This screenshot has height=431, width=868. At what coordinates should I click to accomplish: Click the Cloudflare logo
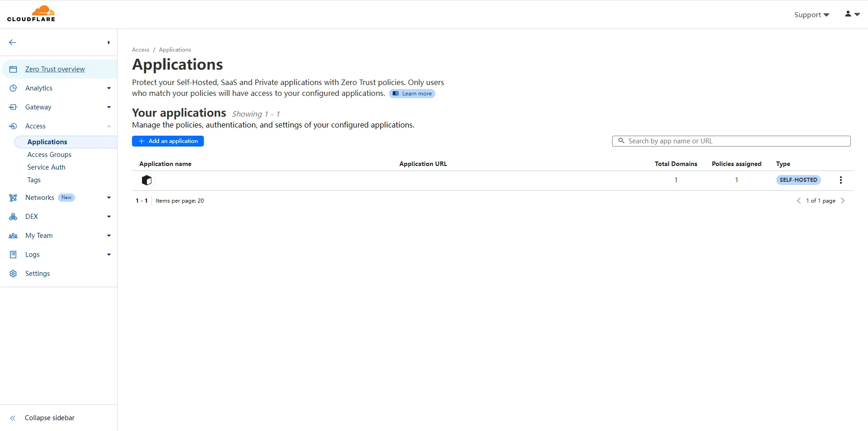point(31,14)
